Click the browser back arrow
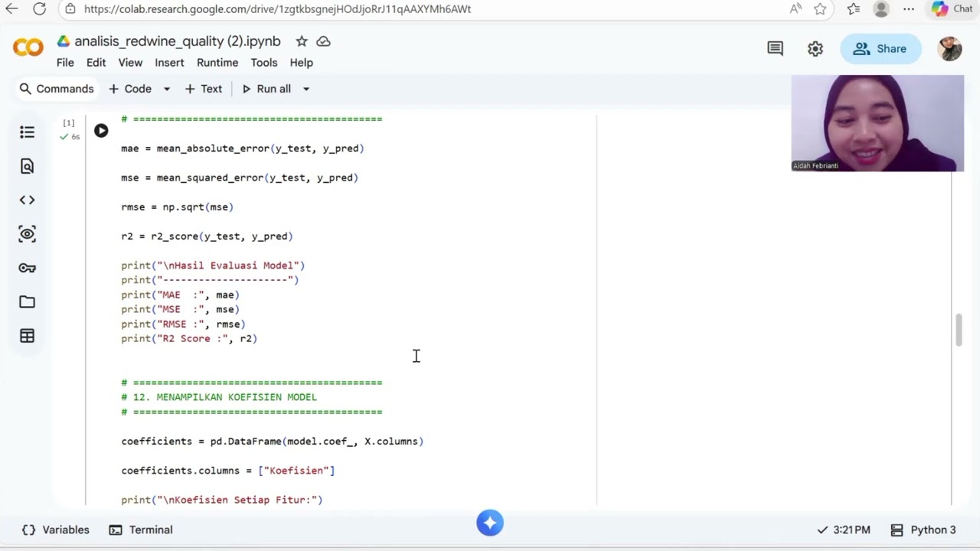The height and width of the screenshot is (551, 980). click(11, 9)
